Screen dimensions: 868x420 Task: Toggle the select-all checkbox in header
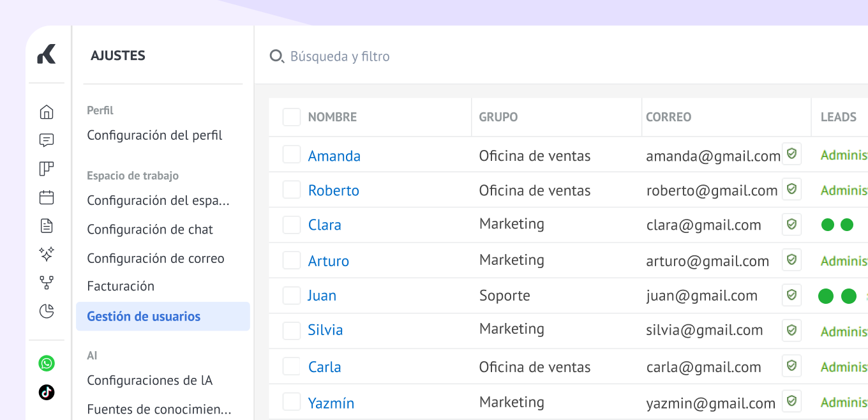coord(292,117)
